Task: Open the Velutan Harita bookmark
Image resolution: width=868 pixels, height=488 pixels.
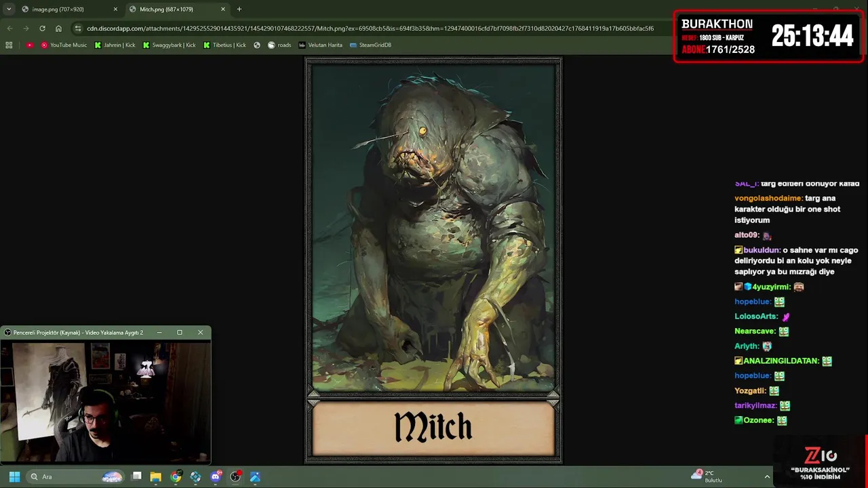Action: coord(321,45)
